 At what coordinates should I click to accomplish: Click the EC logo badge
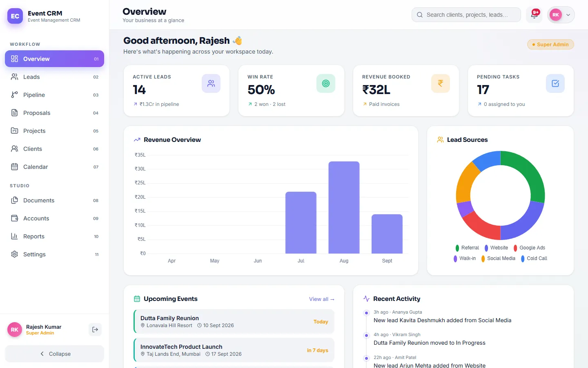point(15,16)
